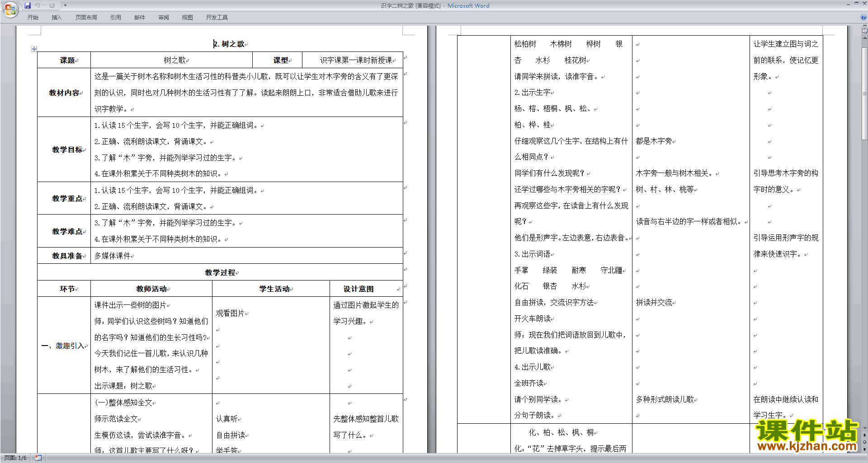Click the text 都是木字旁
The image size is (868, 463).
click(654, 141)
